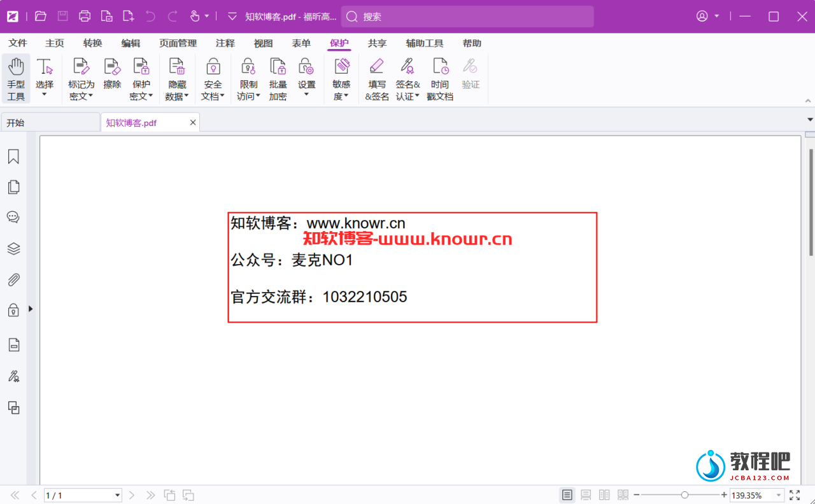Expand the Select (选择) tool dropdown arrow
Viewport: 815px width, 504px height.
45,95
